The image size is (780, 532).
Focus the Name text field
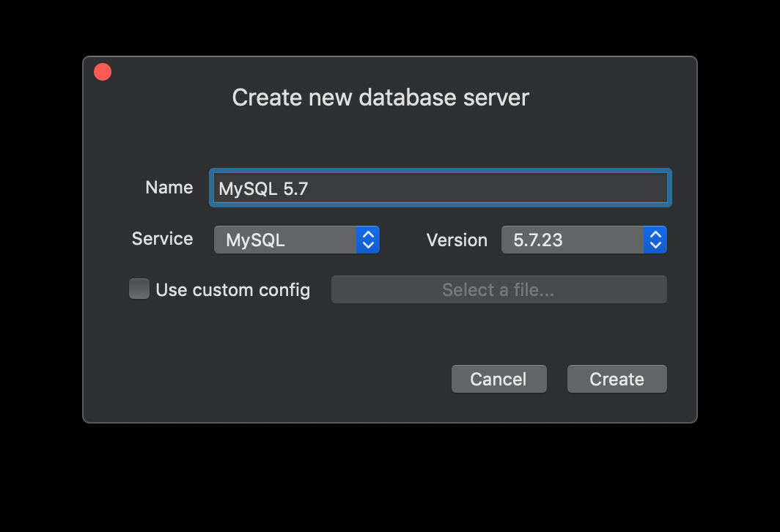[x=440, y=188]
